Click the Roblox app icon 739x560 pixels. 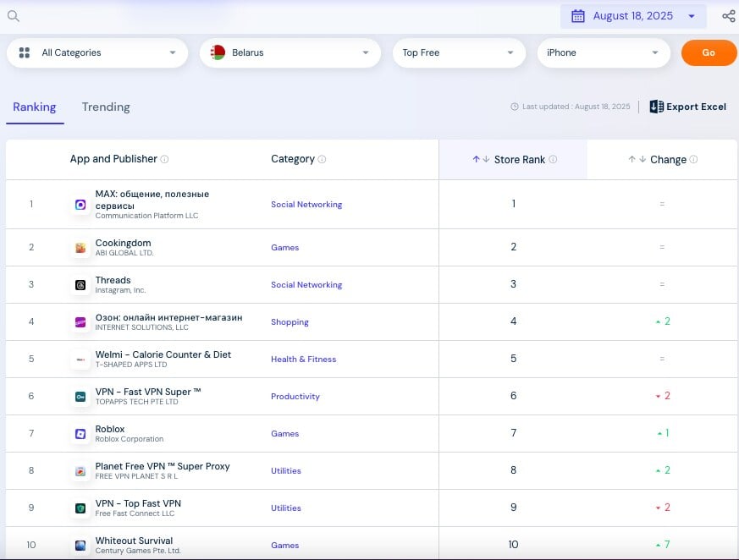click(x=80, y=434)
